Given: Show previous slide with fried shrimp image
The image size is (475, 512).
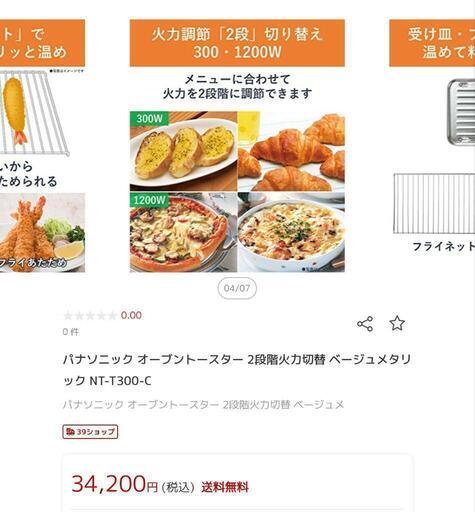Looking at the screenshot, I should (x=42, y=146).
